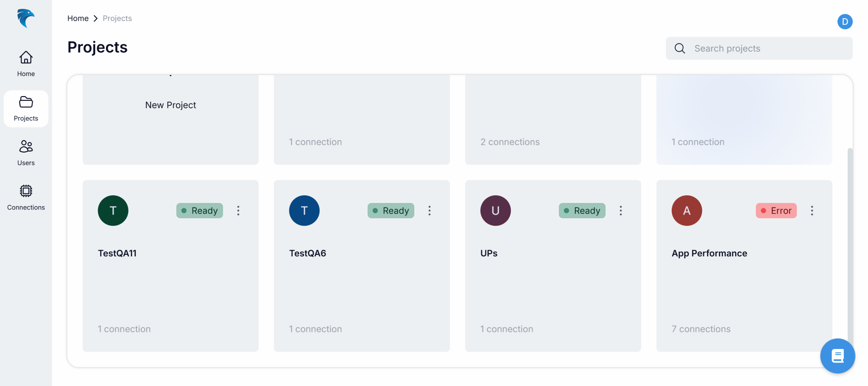Image resolution: width=868 pixels, height=386 pixels.
Task: Open App Performance three-dot menu
Action: pyautogui.click(x=812, y=210)
